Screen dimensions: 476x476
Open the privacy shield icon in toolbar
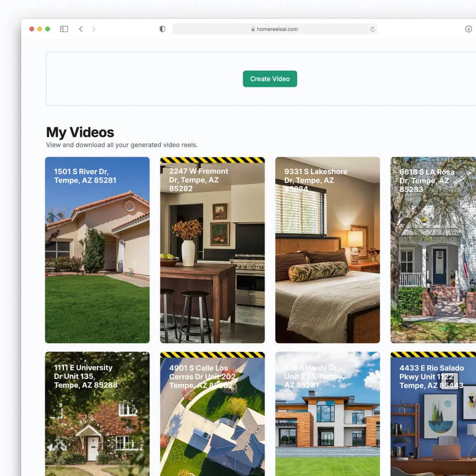pos(162,29)
